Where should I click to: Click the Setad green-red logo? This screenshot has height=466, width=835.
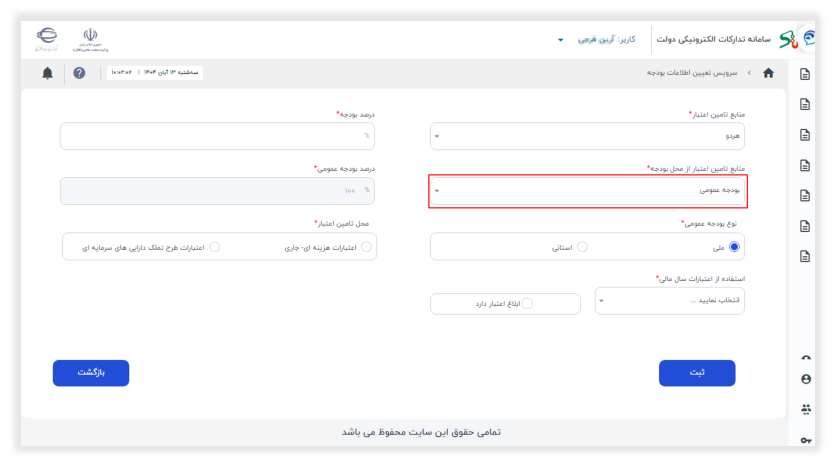coord(788,39)
